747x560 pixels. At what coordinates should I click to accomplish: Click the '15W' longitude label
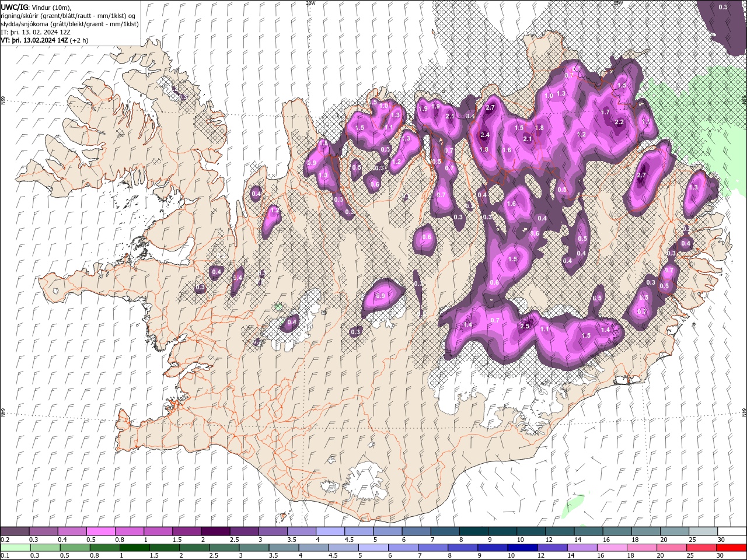[618, 3]
